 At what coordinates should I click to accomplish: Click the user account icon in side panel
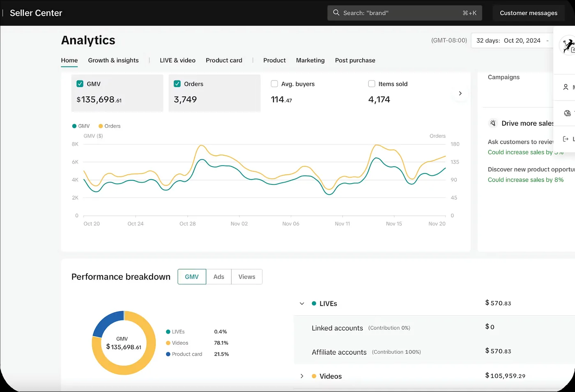(566, 87)
